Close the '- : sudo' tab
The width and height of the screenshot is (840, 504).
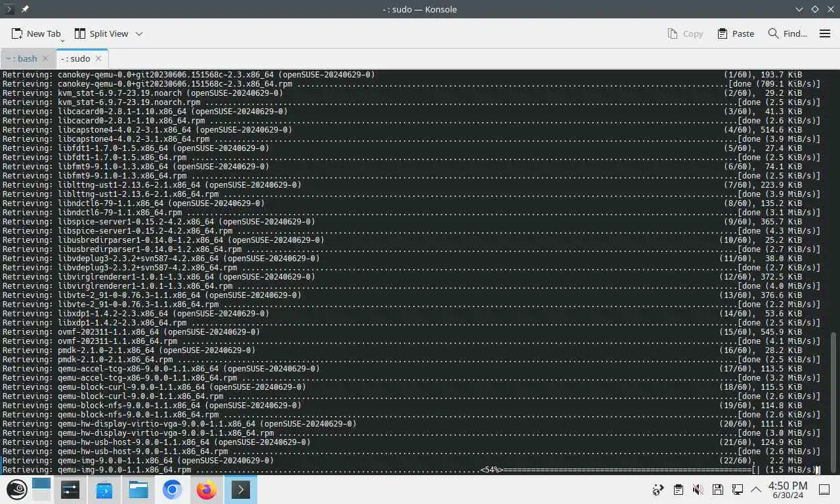98,58
